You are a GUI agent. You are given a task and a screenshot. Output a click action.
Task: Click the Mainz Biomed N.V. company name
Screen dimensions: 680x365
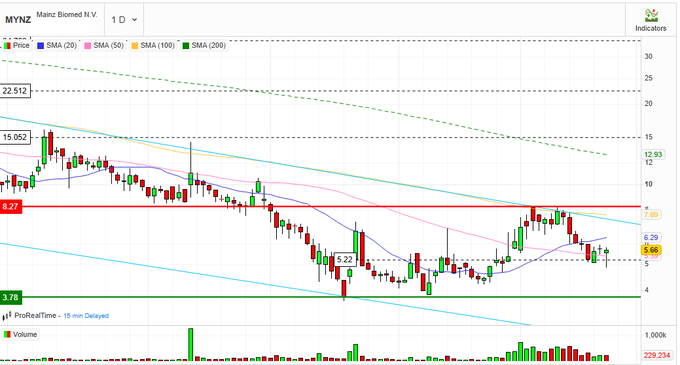tap(67, 15)
